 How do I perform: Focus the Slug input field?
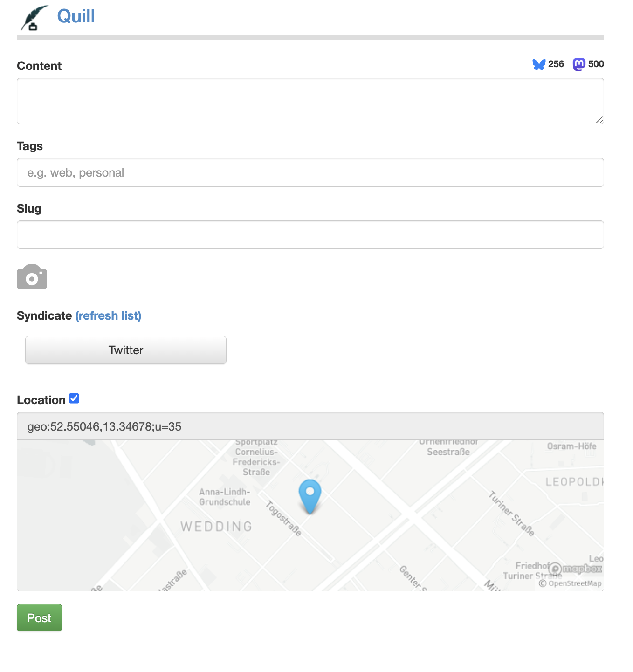pyautogui.click(x=310, y=235)
